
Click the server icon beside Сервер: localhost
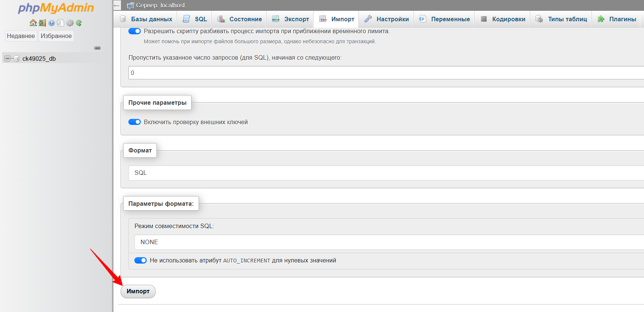point(130,5)
